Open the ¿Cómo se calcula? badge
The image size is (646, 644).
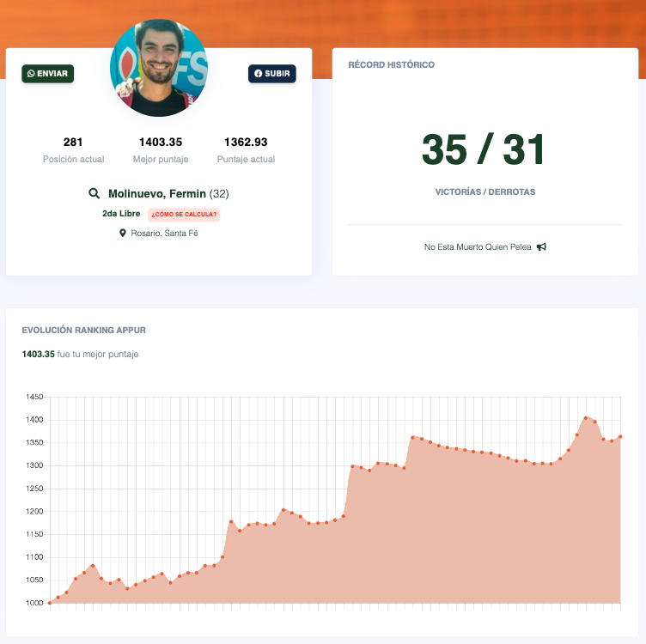(x=184, y=214)
